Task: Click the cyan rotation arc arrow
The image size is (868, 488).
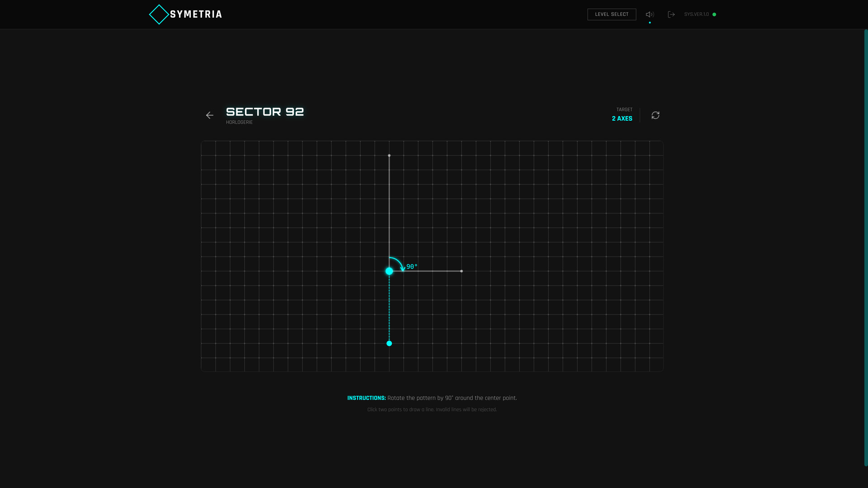Action: 399,262
